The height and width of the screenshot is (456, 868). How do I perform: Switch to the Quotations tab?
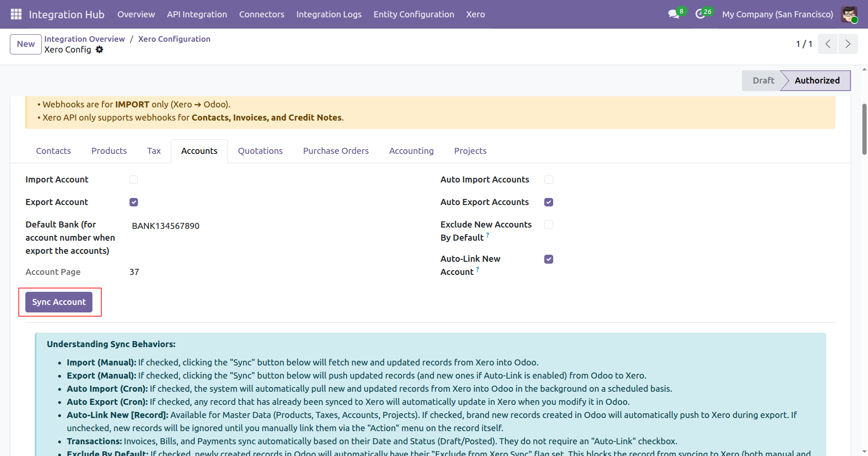point(260,151)
